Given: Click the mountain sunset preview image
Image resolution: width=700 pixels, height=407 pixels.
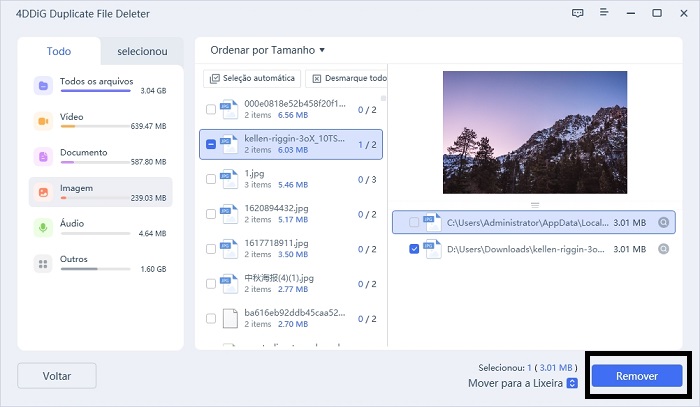Looking at the screenshot, I should tap(535, 132).
